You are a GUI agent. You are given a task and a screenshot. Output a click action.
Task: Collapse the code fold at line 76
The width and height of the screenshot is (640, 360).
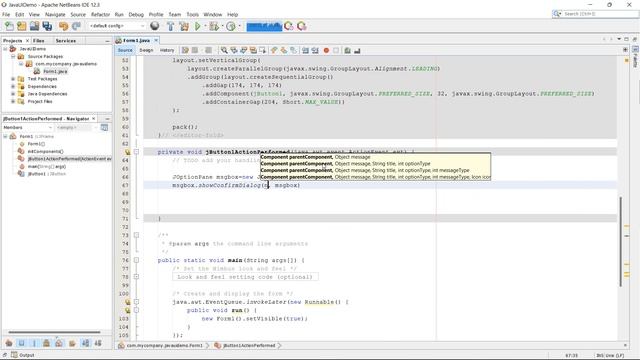(136, 260)
